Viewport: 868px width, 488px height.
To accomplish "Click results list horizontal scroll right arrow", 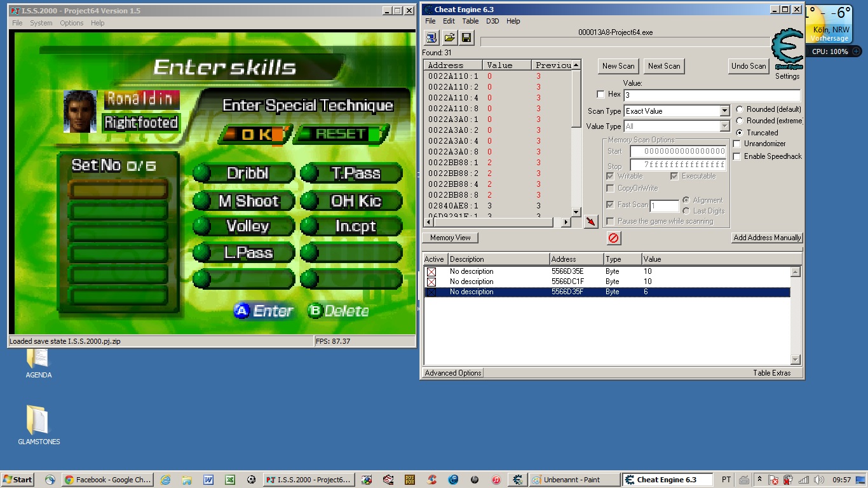I will point(566,222).
